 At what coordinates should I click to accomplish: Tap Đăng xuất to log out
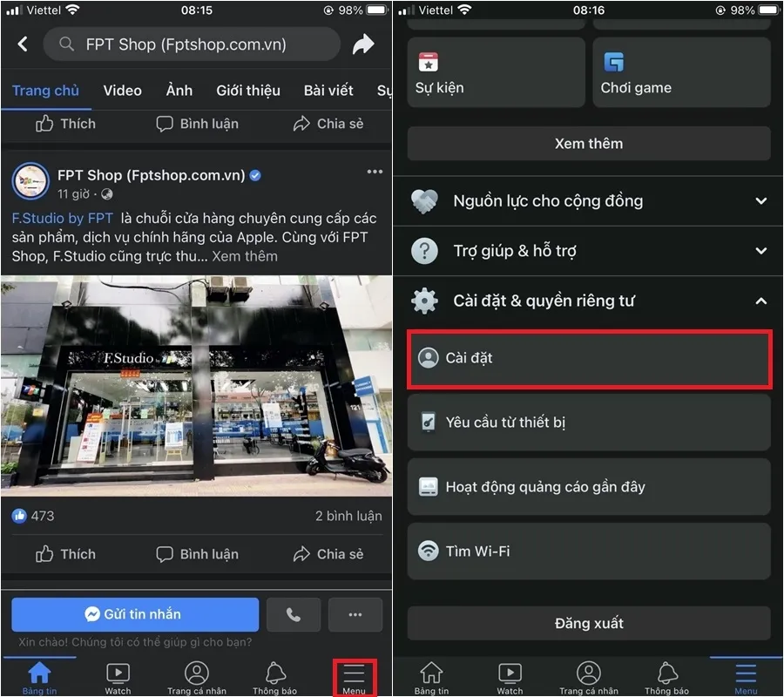(589, 623)
